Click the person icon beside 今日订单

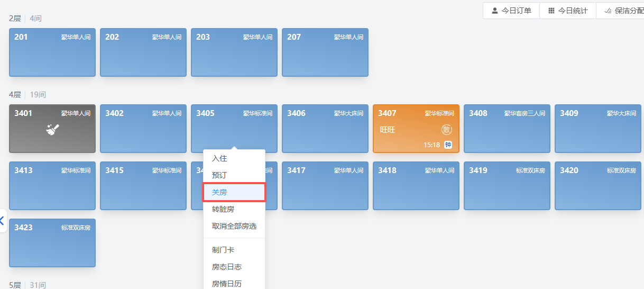pyautogui.click(x=495, y=11)
